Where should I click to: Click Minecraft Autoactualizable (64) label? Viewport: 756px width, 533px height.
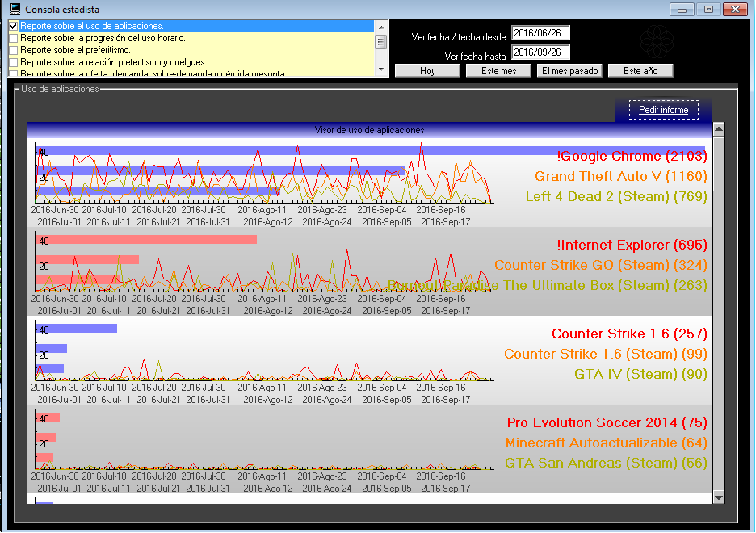tap(606, 443)
